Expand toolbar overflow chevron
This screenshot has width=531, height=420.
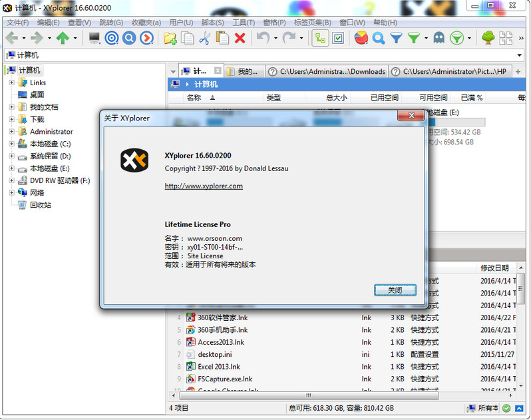coord(521,39)
